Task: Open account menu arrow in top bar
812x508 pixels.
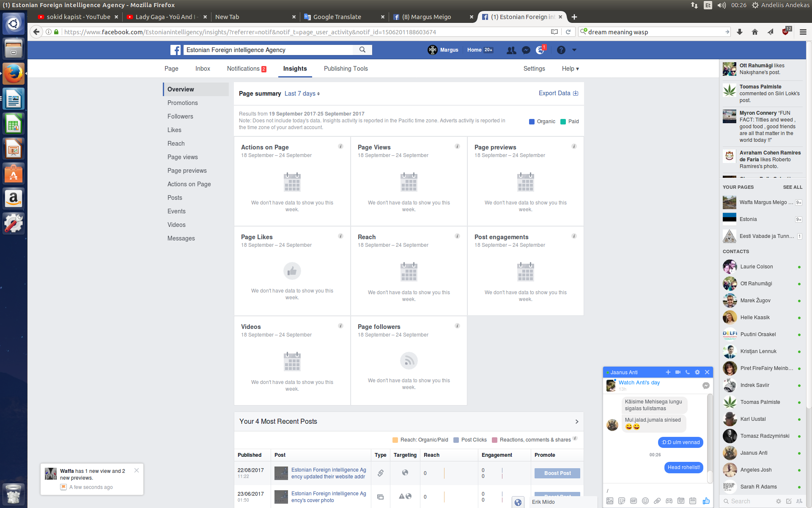Action: (574, 50)
